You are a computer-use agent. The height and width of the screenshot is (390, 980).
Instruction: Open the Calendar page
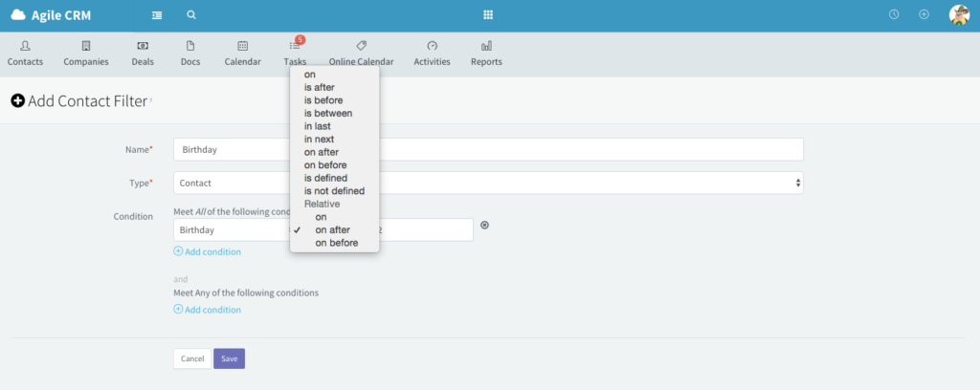coord(242,53)
